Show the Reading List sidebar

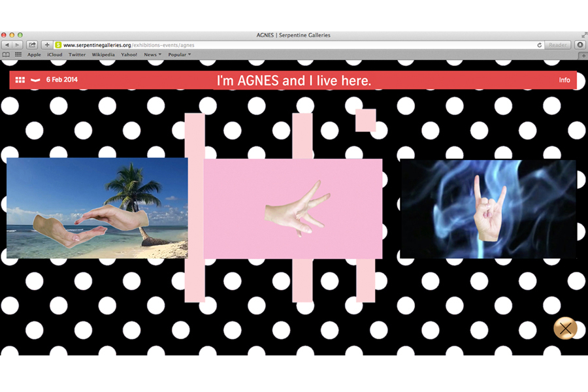tap(6, 55)
